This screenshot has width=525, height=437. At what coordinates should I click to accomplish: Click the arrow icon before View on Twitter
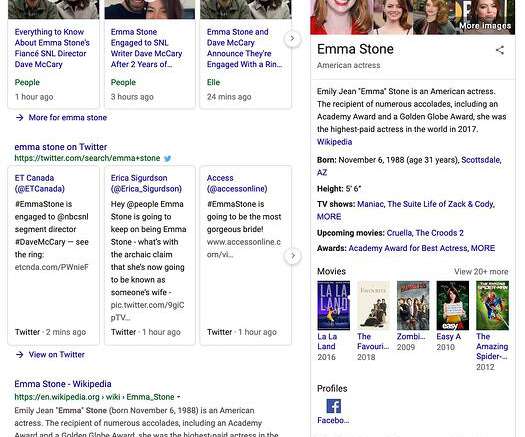point(19,355)
